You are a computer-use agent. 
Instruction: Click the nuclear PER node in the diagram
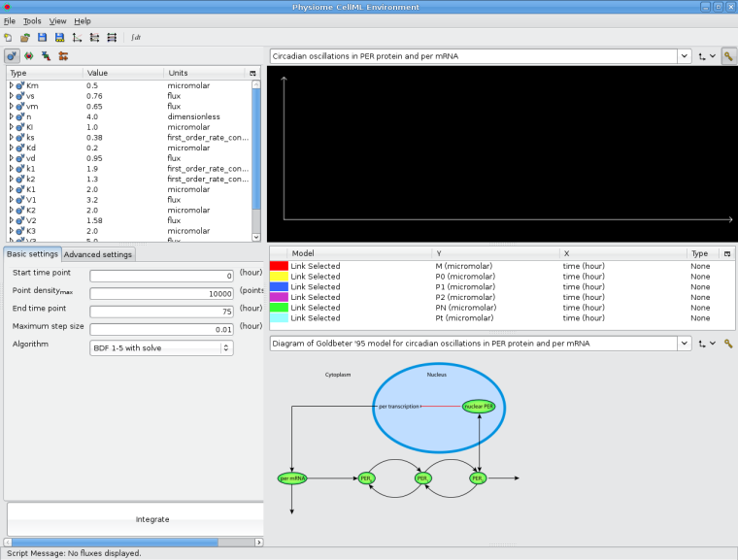(479, 406)
